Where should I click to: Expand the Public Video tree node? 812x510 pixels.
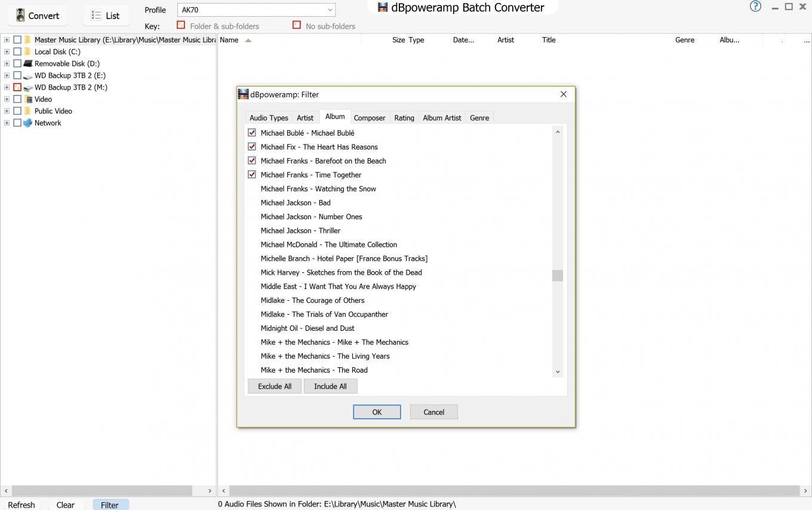tap(7, 111)
